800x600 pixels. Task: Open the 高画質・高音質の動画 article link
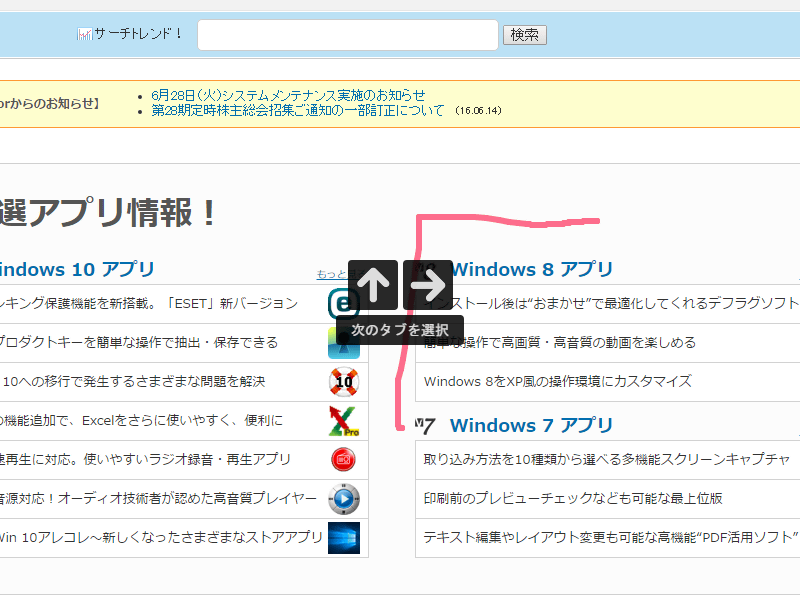[560, 342]
